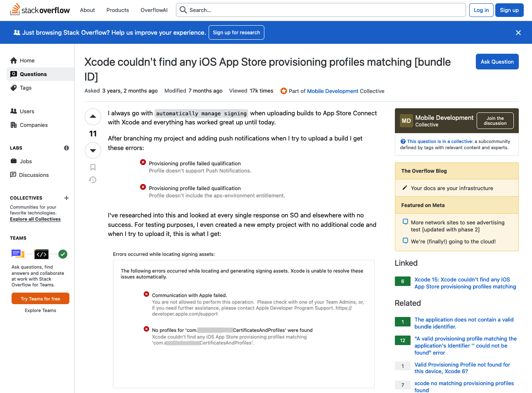
Task: Click the question title heading
Action: pyautogui.click(x=267, y=69)
